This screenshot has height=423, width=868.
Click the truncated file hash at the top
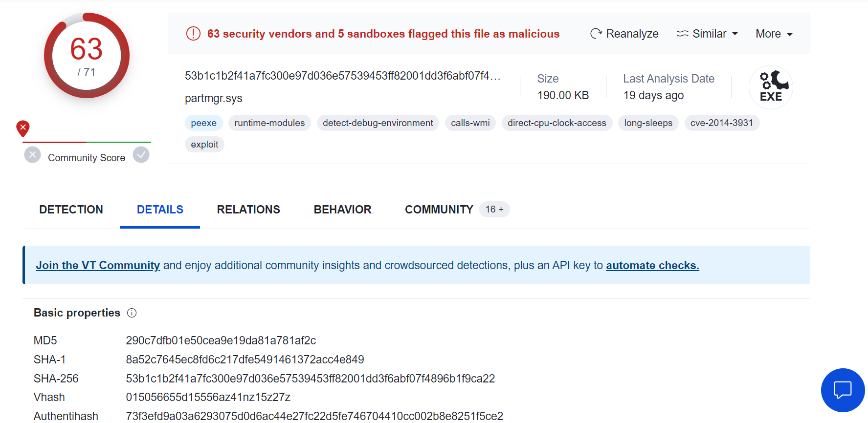[x=342, y=76]
